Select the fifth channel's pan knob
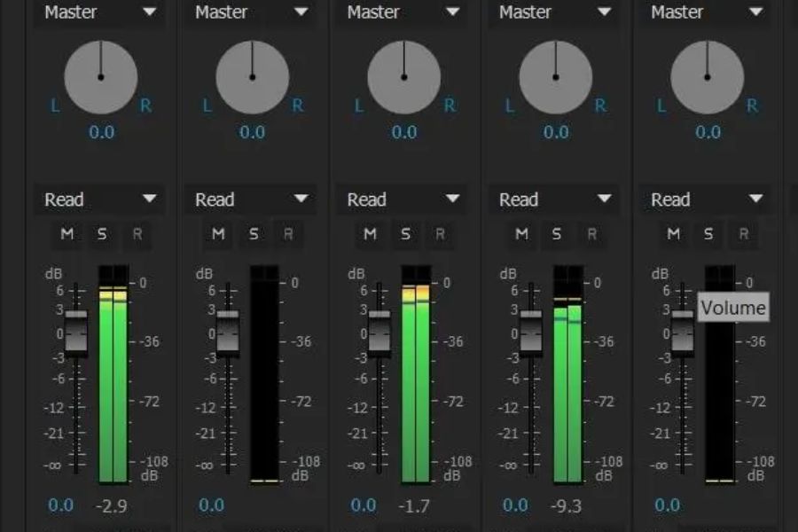The image size is (798, 532). 708,77
